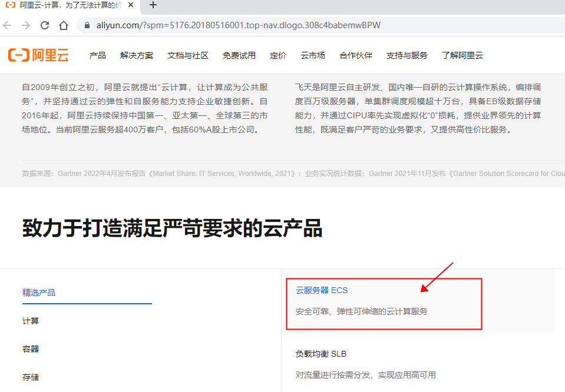
Task: Click 定价 in the top navigation
Action: click(278, 55)
